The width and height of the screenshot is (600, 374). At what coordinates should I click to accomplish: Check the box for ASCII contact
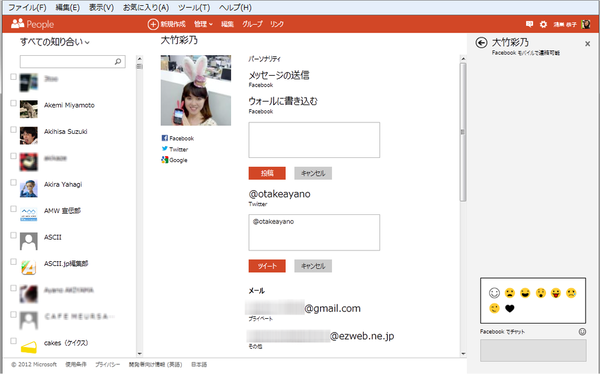coord(13,235)
